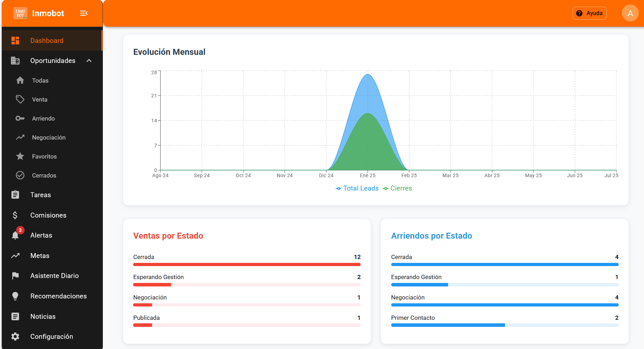
Task: Click the Comisiones dollar icon
Action: 15,215
